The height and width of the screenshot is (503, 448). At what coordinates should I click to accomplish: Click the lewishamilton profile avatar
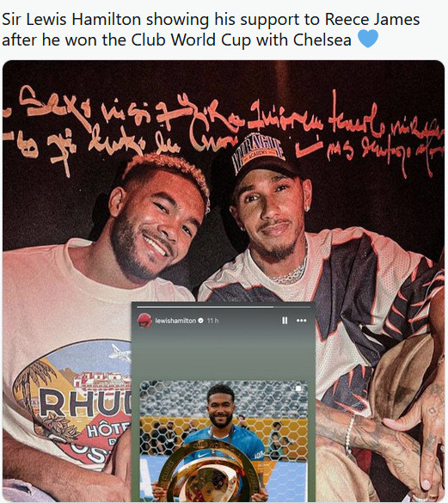144,320
